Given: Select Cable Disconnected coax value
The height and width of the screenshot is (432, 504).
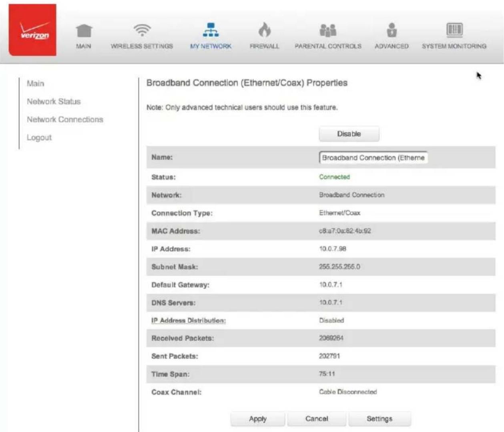Looking at the screenshot, I should pyautogui.click(x=348, y=392).
